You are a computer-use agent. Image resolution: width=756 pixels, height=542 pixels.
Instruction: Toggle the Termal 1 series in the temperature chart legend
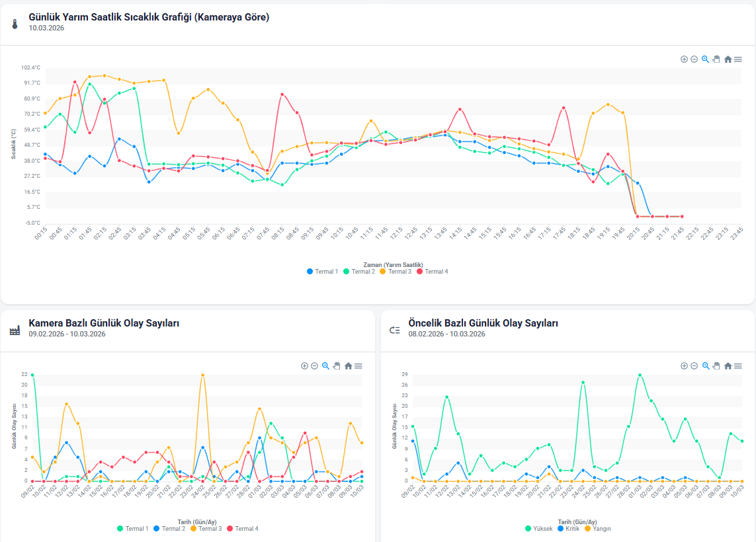(x=322, y=272)
